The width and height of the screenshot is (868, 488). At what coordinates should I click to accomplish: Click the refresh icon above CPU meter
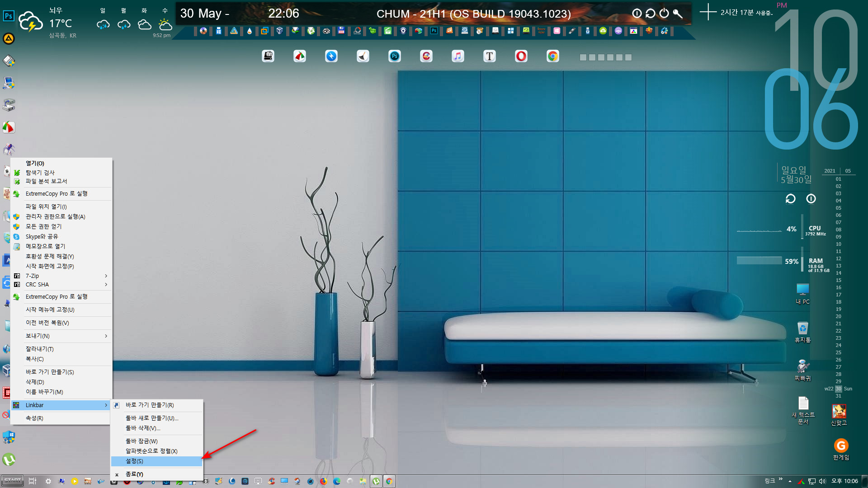(790, 199)
